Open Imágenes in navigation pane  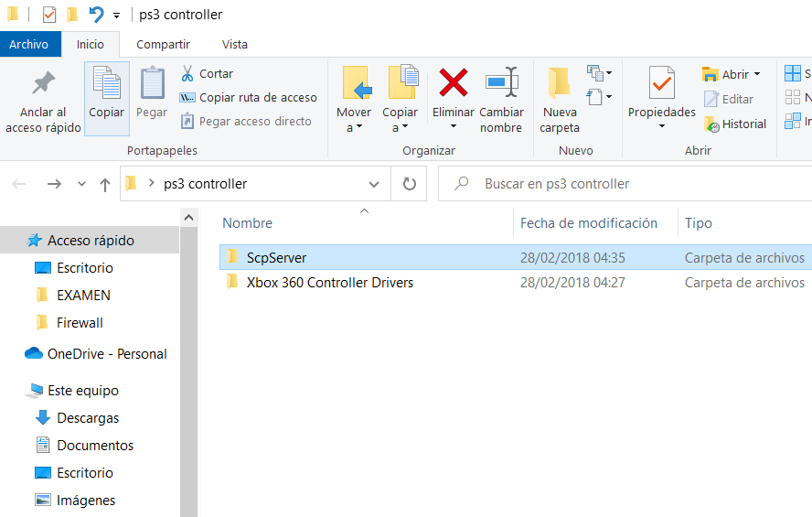click(x=86, y=501)
